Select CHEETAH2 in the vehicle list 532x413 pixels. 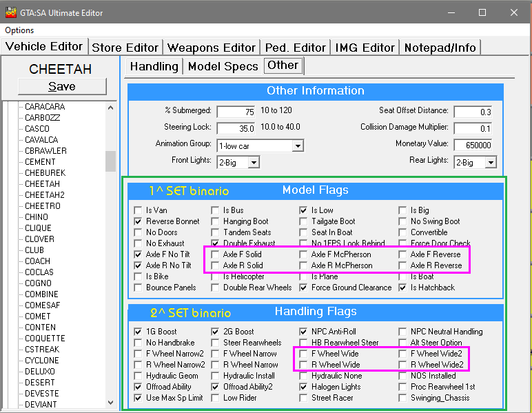click(45, 195)
